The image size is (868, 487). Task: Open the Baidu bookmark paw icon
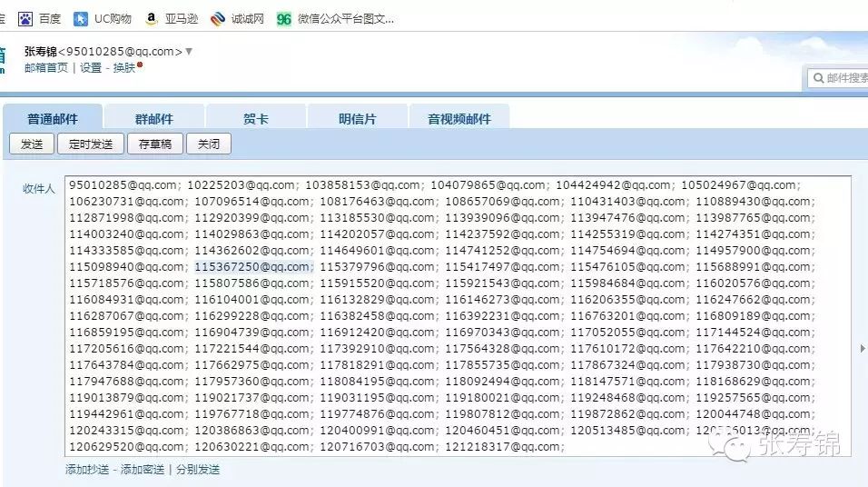point(25,19)
